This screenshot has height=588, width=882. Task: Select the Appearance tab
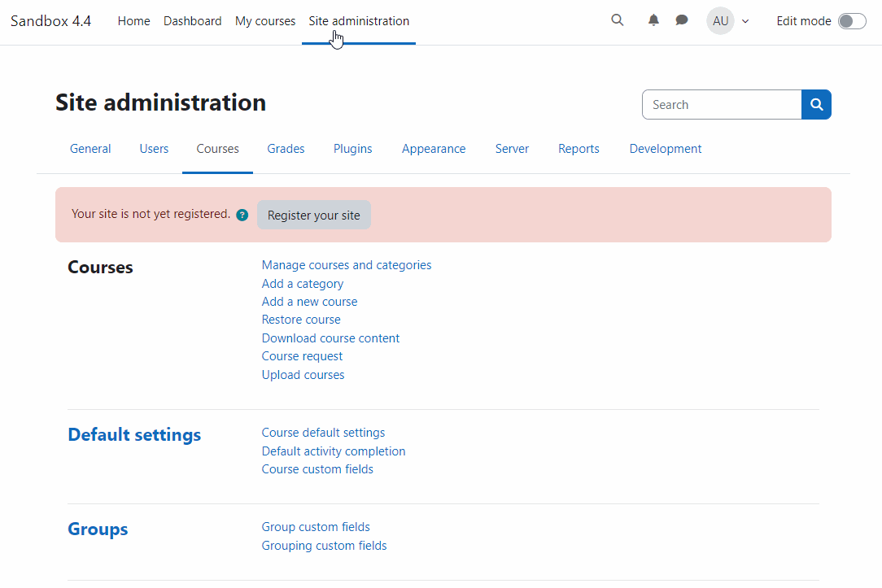click(x=434, y=149)
